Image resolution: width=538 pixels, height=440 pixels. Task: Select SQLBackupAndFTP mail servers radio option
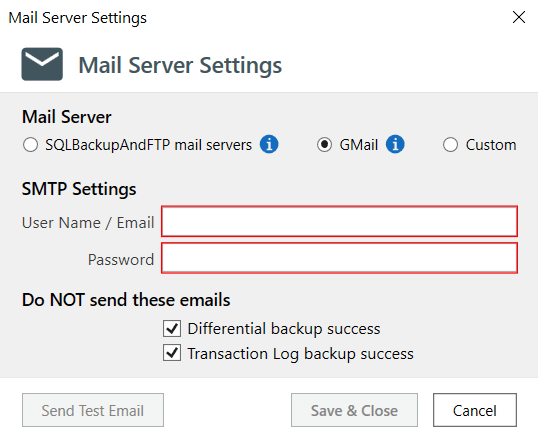[x=31, y=144]
